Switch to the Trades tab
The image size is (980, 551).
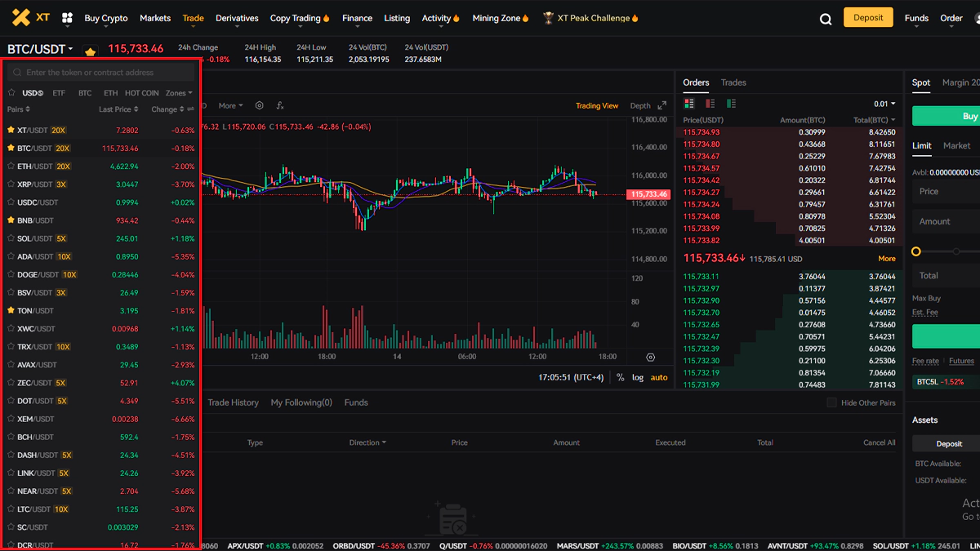733,82
